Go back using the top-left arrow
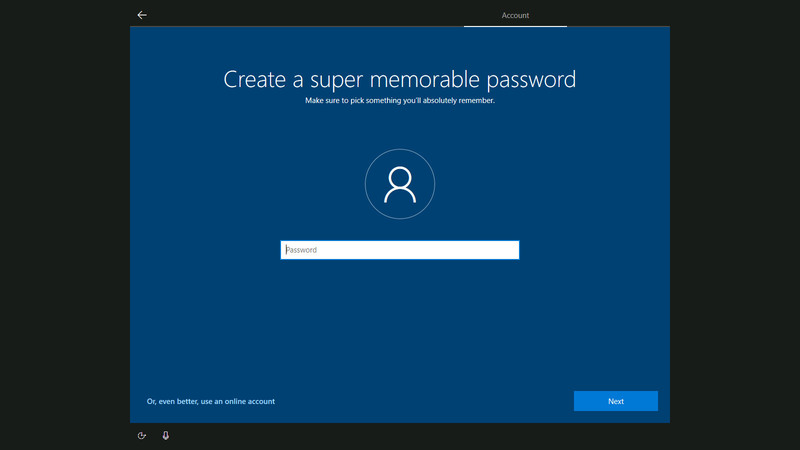 pyautogui.click(x=142, y=15)
